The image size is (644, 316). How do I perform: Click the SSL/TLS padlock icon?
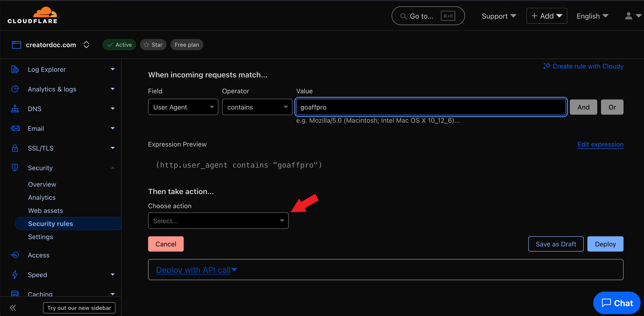[x=15, y=148]
